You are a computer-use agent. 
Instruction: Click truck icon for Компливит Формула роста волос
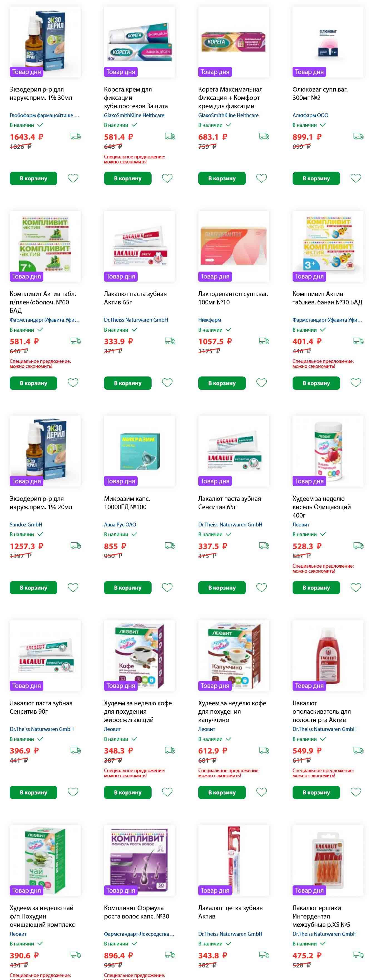(170, 955)
